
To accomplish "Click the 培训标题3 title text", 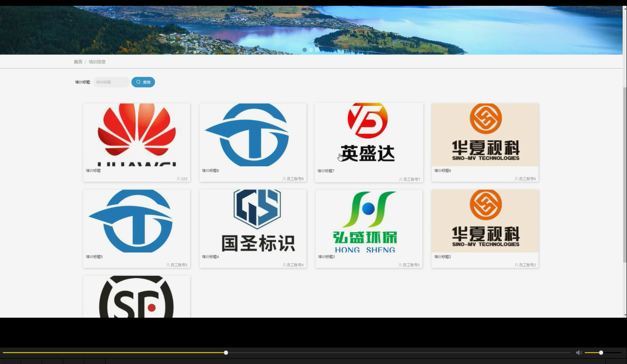I will (326, 257).
